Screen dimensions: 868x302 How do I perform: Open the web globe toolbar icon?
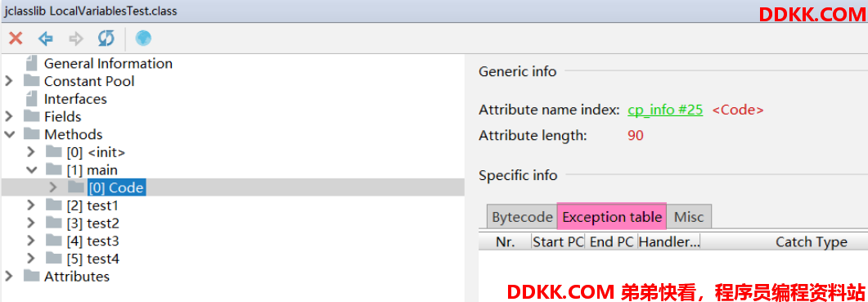(143, 38)
